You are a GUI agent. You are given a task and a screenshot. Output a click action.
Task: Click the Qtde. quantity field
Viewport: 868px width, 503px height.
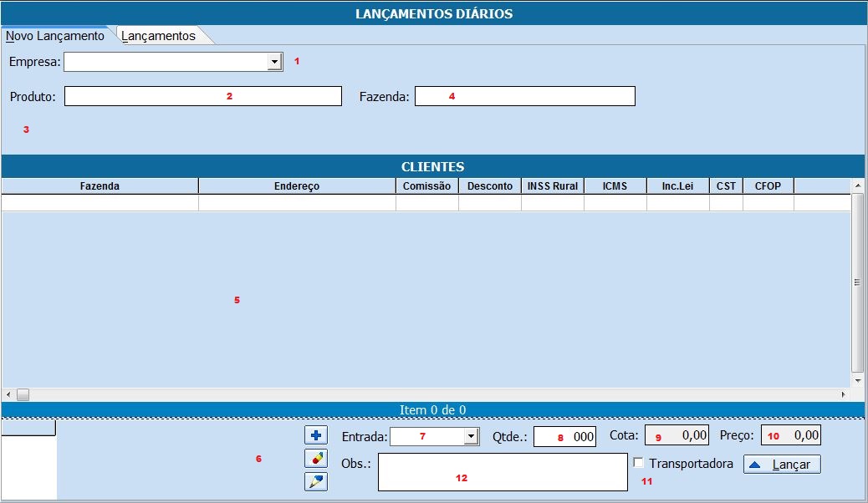[564, 436]
